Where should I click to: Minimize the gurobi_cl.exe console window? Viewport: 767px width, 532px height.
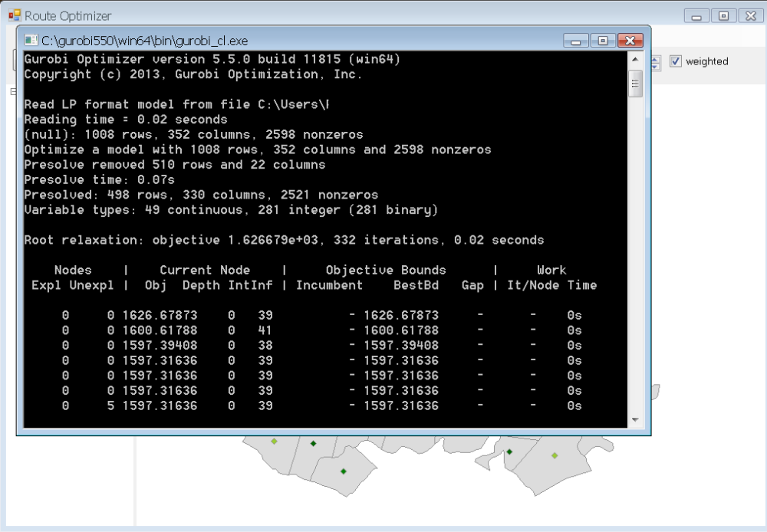click(x=576, y=41)
